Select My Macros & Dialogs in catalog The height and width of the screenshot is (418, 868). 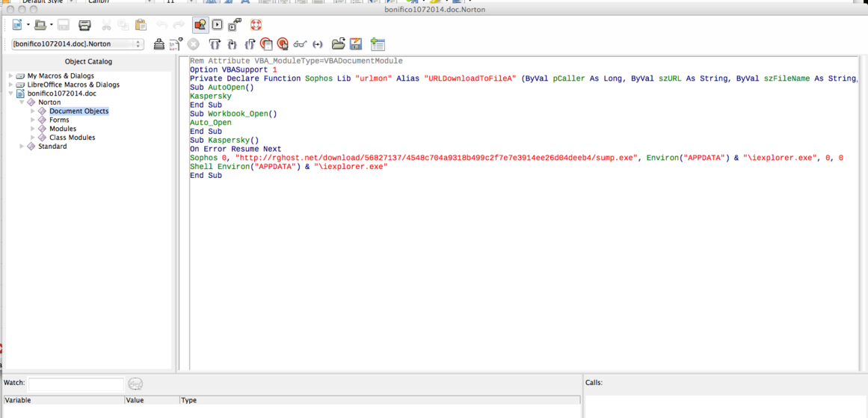61,76
